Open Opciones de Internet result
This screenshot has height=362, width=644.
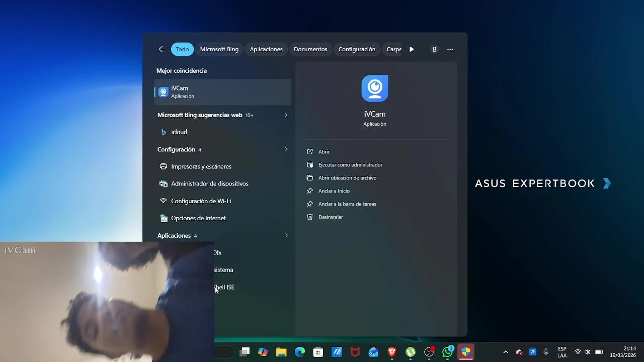pyautogui.click(x=222, y=218)
